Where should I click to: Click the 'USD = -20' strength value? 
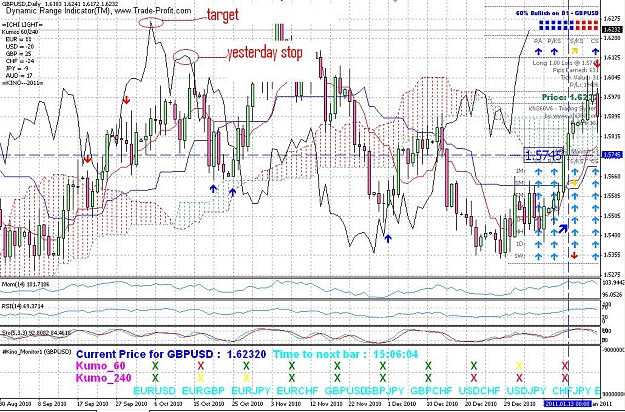[20, 47]
